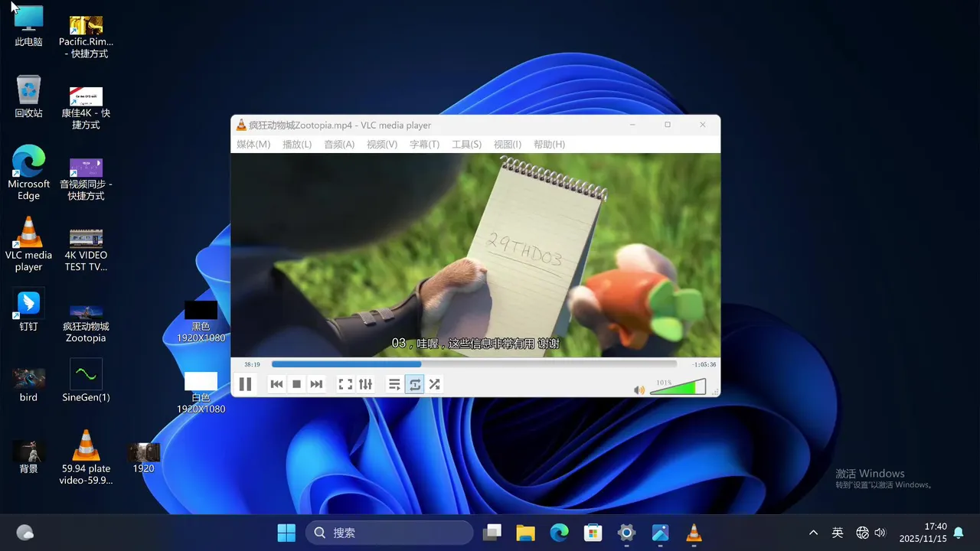Select the bird desktop file

pos(28,385)
